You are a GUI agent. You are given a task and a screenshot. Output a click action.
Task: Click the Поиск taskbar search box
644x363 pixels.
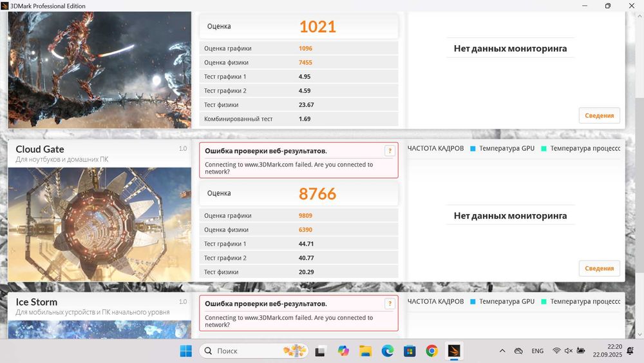pos(253,351)
